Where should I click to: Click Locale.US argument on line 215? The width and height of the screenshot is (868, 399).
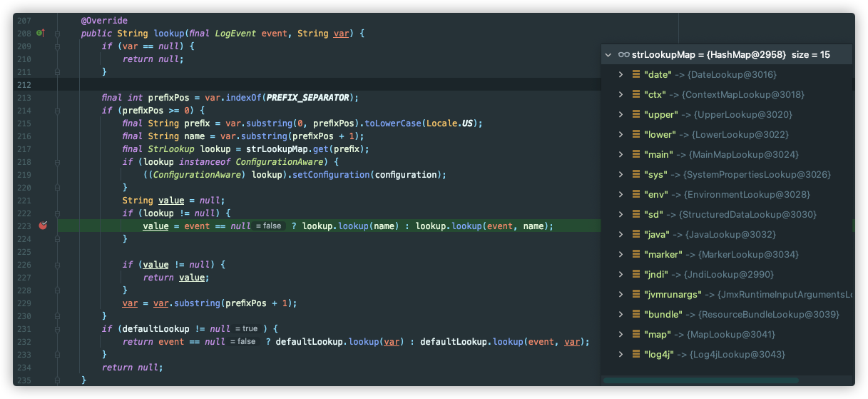[452, 123]
